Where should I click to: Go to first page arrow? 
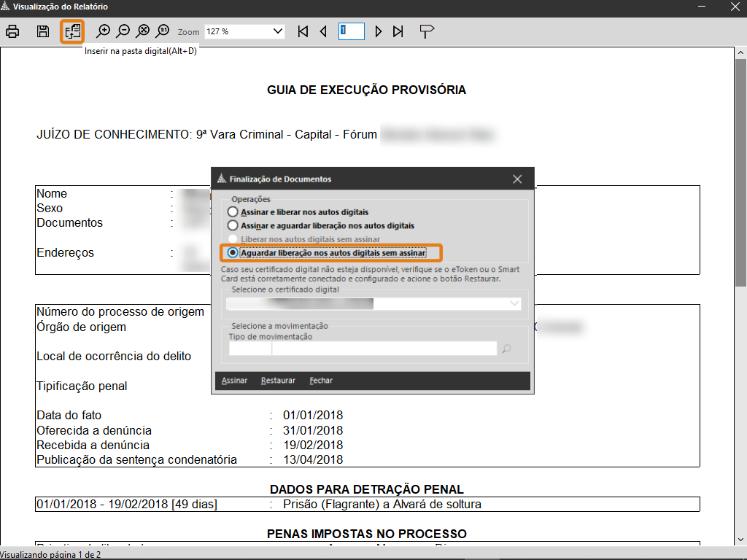303,31
